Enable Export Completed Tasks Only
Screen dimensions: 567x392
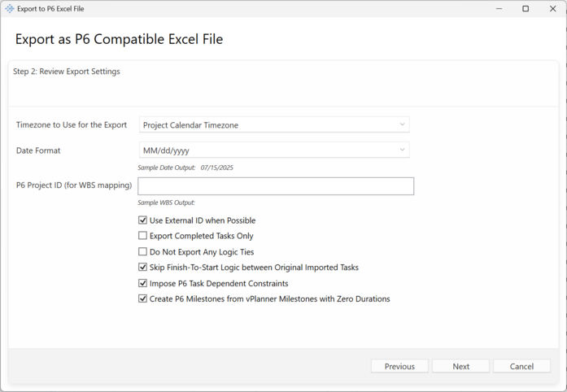pos(143,236)
